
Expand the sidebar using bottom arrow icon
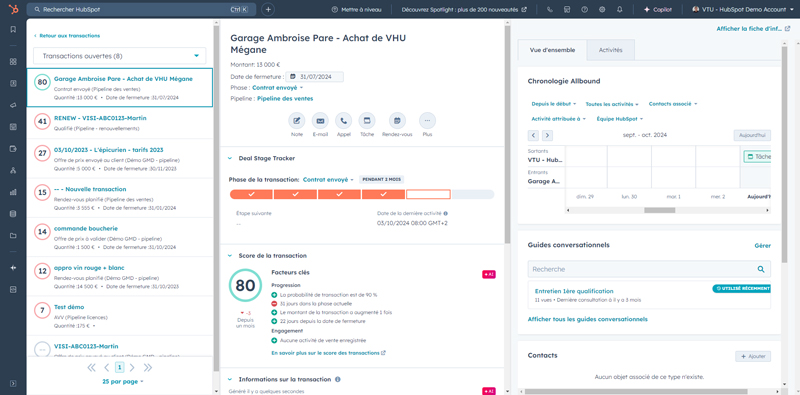pyautogui.click(x=13, y=383)
